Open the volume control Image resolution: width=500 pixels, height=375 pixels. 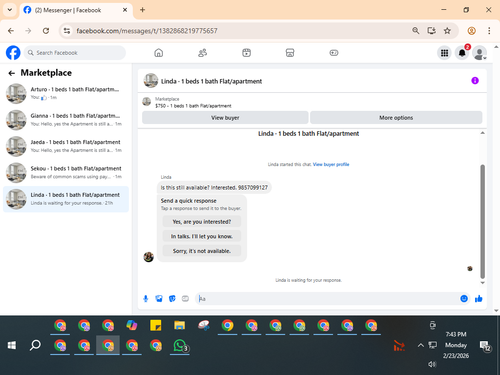click(432, 364)
